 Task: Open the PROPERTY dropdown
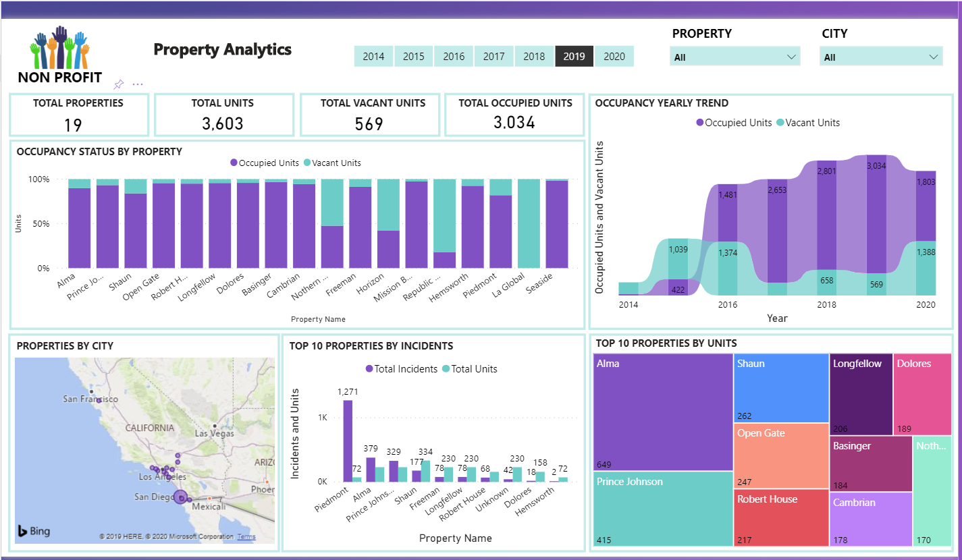(x=736, y=57)
